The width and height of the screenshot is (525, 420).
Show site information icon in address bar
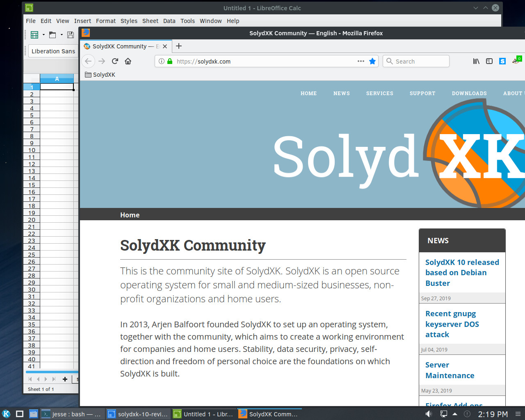coord(162,61)
